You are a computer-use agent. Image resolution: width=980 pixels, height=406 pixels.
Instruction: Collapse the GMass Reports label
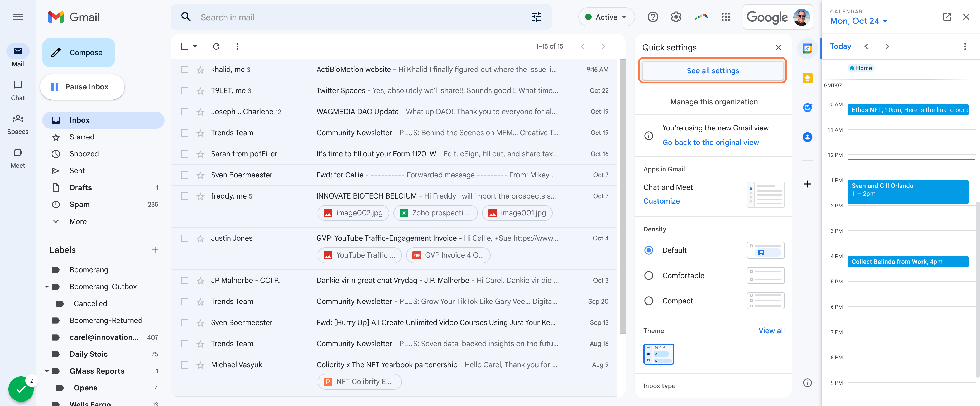pos(47,371)
